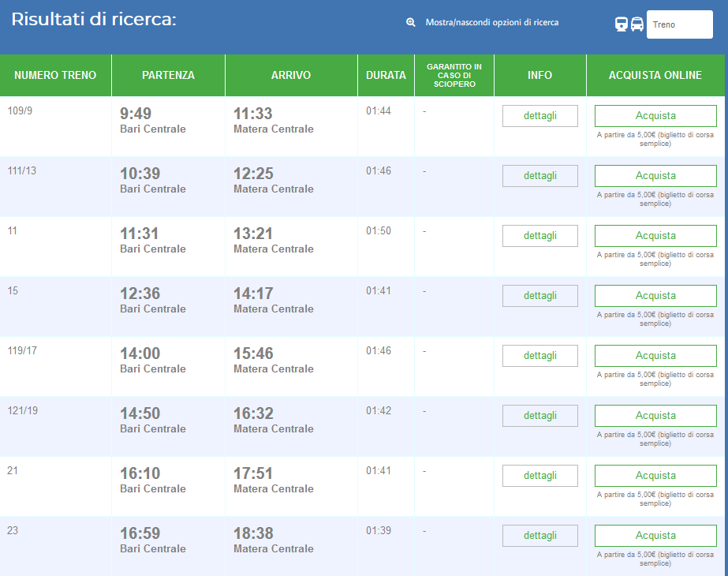Click arrival time 18:38
Image resolution: width=728 pixels, height=576 pixels.
[x=253, y=533]
